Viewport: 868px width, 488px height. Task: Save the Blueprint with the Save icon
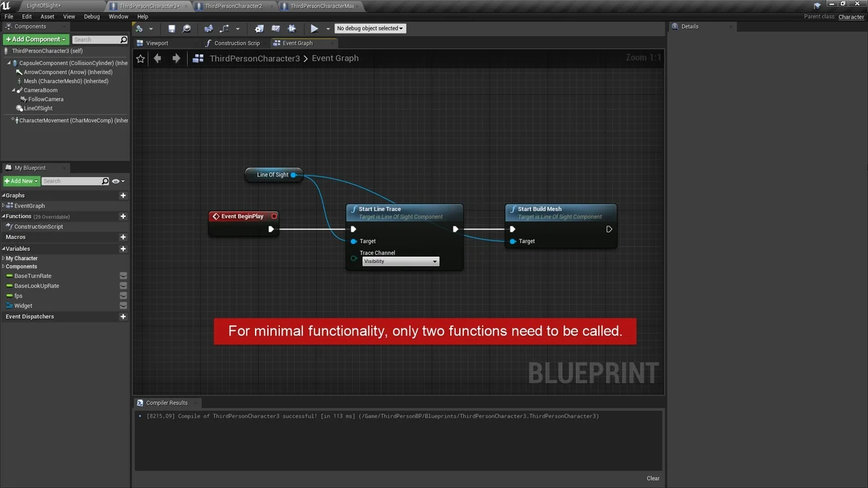[172, 28]
